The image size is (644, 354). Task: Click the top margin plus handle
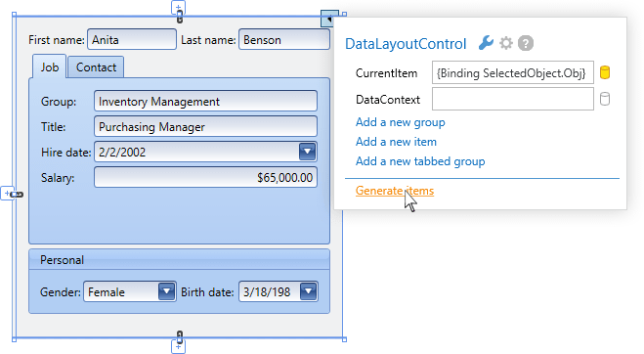[x=178, y=7]
